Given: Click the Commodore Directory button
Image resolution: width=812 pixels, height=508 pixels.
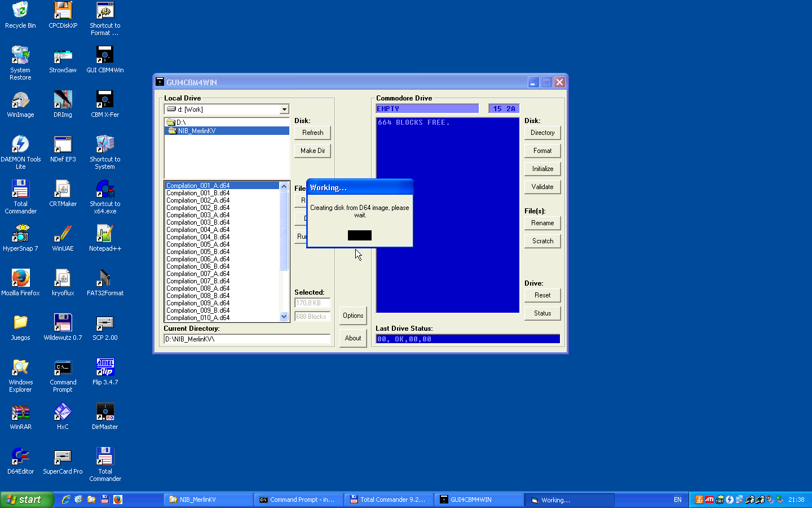Looking at the screenshot, I should tap(542, 133).
